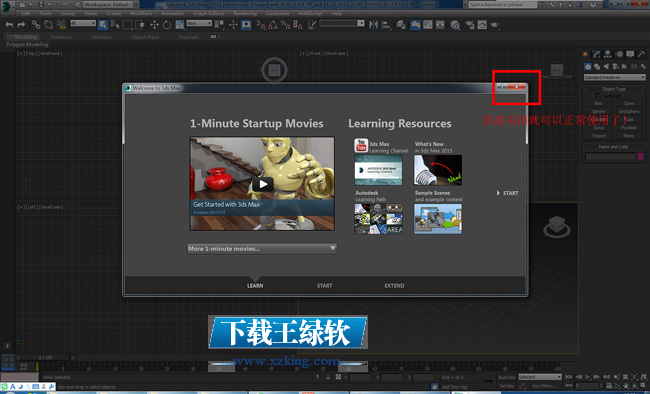
Task: Open the Edit menu
Action: click(25, 13)
